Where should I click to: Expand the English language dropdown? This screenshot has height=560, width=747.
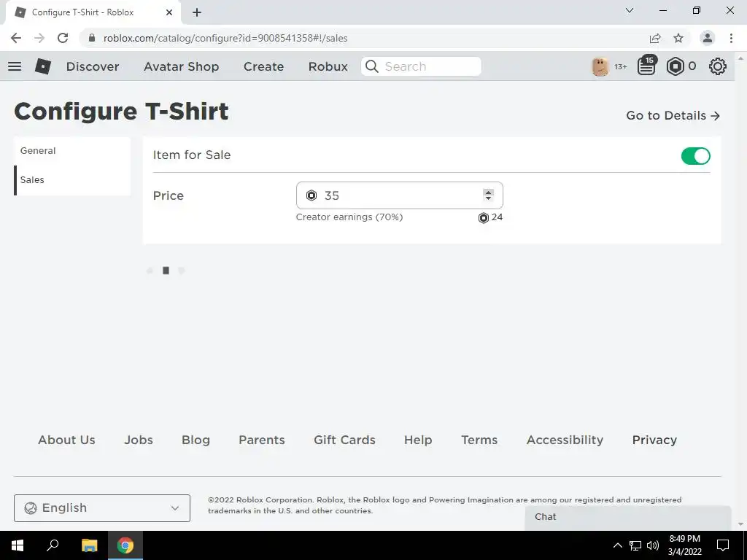(102, 508)
